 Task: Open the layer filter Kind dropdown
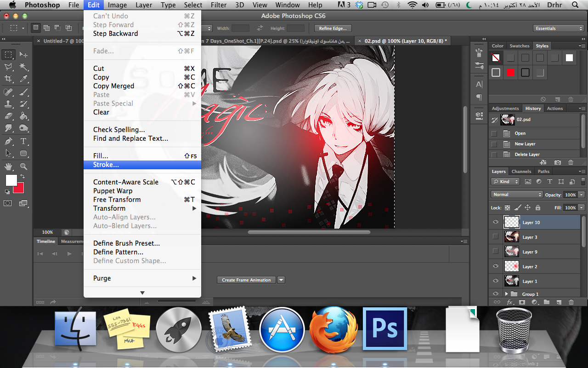505,182
